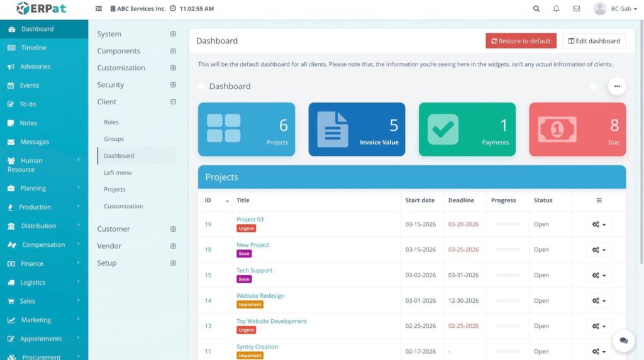Click the Distribution building icon
Screen dimensions: 644x360
pos(11,226)
